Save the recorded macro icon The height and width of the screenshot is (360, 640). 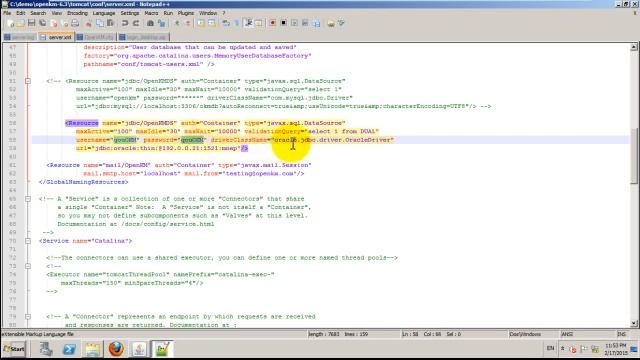point(316,23)
